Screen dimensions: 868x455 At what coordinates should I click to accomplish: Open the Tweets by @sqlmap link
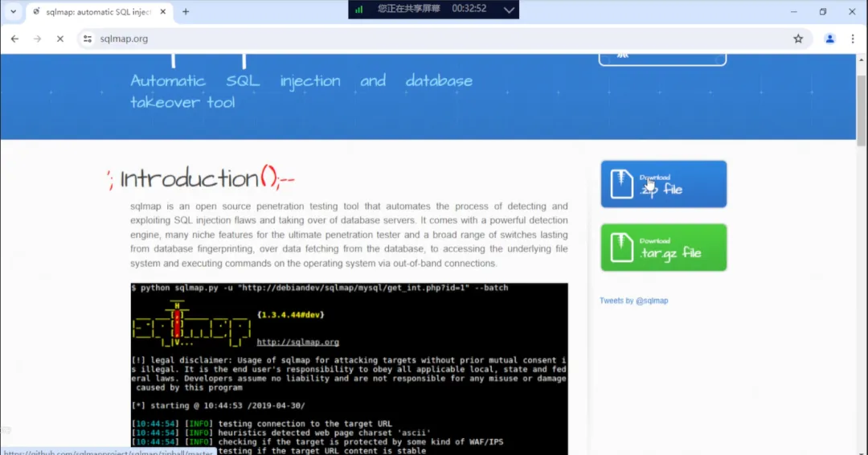633,301
